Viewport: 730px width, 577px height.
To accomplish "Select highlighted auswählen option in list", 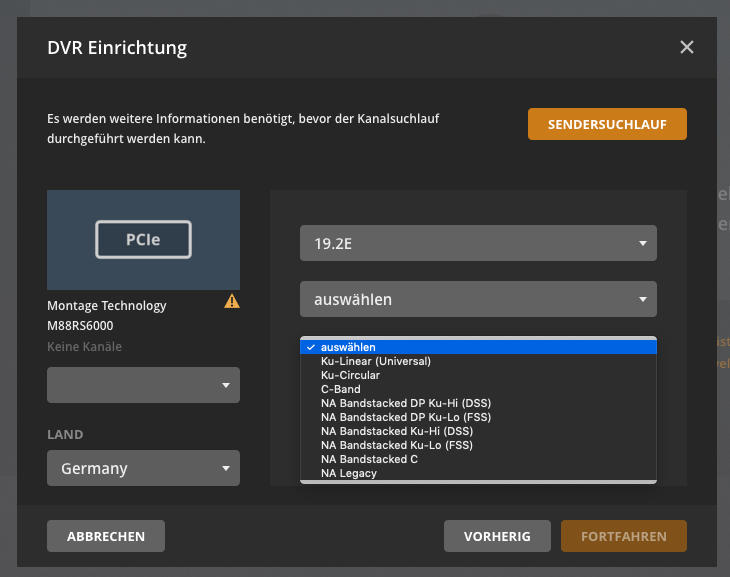I will pyautogui.click(x=478, y=347).
